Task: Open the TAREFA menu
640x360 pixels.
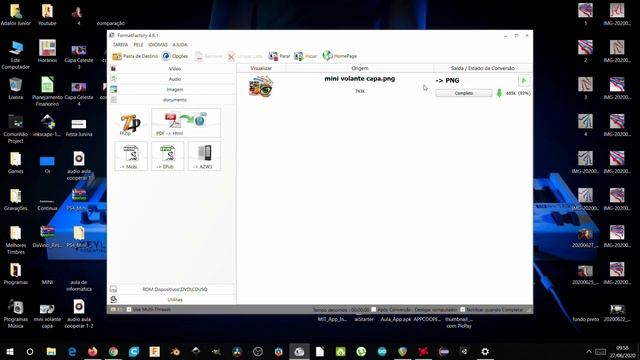Action: 120,44
